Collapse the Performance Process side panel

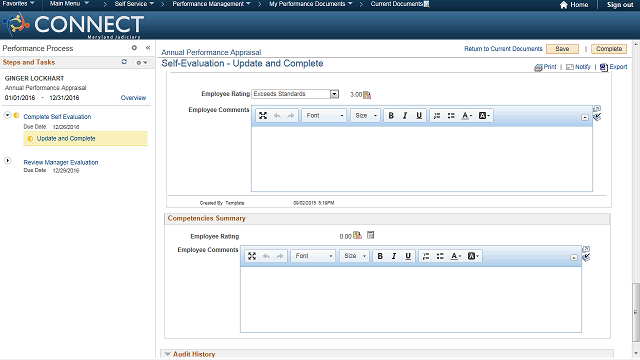pyautogui.click(x=148, y=48)
